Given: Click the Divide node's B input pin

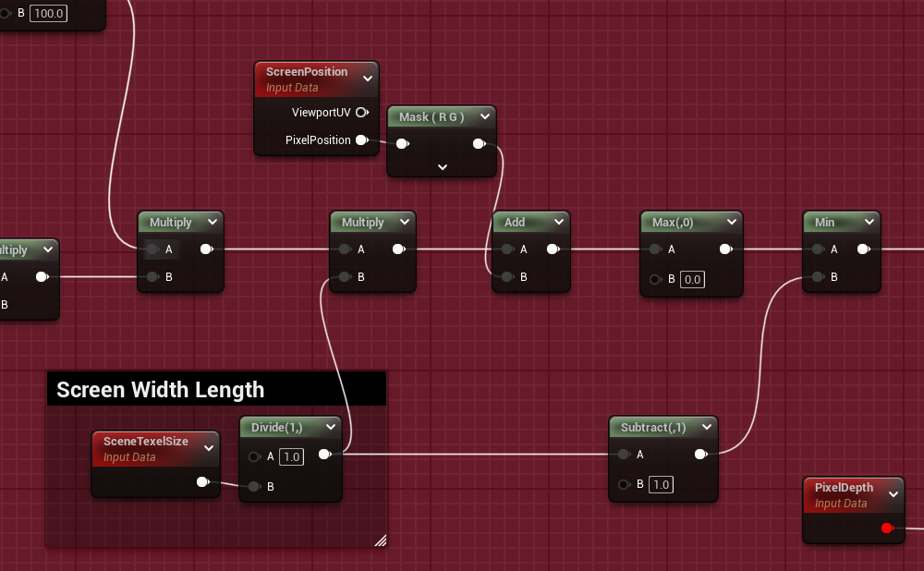Looking at the screenshot, I should point(254,486).
